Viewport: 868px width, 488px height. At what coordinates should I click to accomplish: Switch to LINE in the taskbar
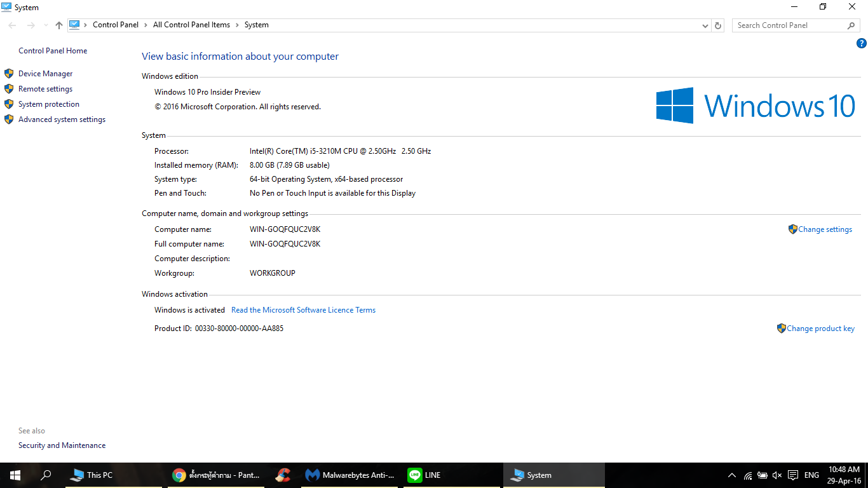451,475
